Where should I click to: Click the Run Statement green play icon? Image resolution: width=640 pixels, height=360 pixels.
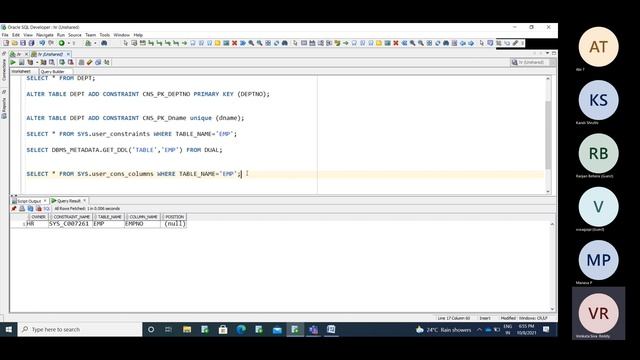point(13,62)
